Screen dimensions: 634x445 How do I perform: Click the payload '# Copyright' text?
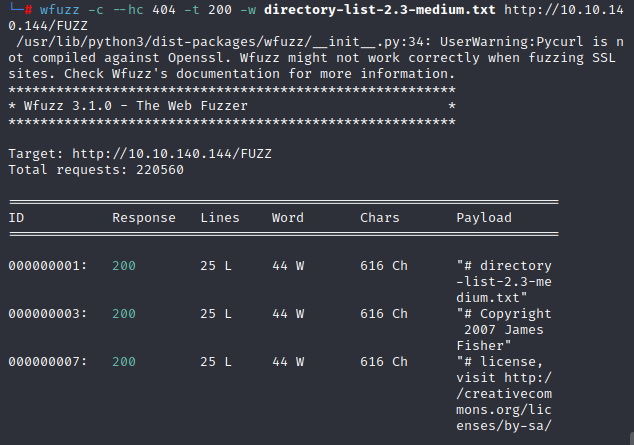tap(504, 314)
